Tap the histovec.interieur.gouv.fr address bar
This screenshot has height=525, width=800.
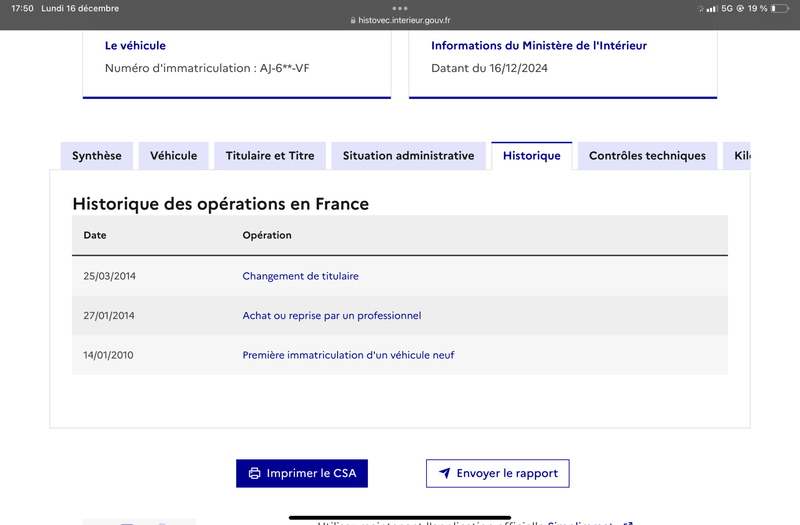coord(400,20)
